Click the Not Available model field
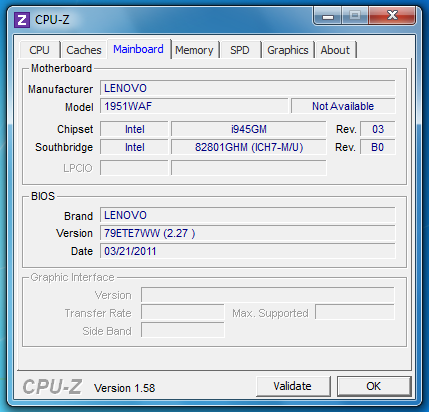 343,106
